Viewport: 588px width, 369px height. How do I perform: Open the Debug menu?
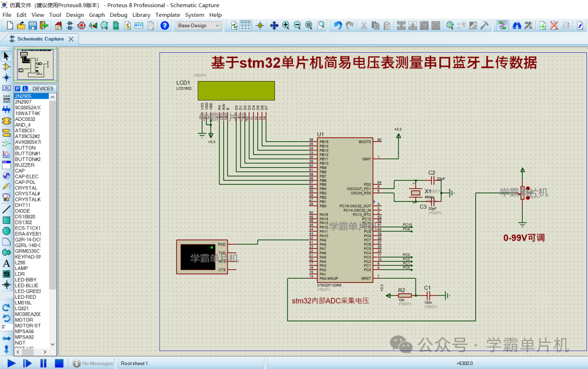pyautogui.click(x=119, y=15)
